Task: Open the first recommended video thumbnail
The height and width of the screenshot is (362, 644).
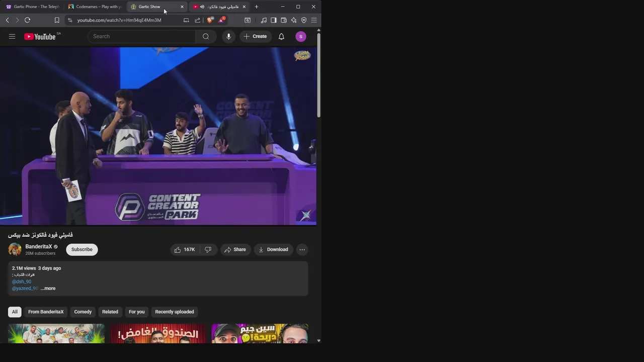Action: [56, 334]
